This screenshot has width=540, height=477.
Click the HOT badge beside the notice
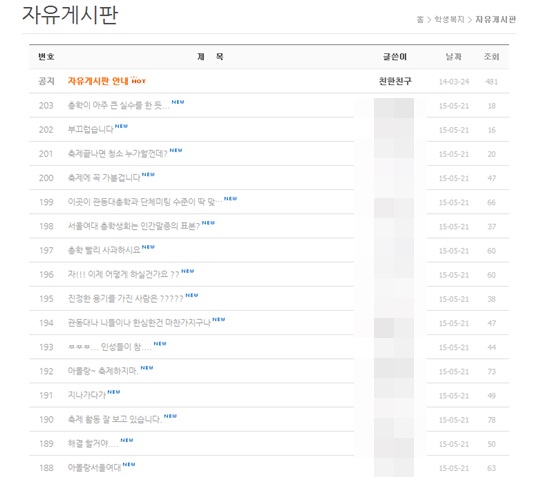[138, 80]
